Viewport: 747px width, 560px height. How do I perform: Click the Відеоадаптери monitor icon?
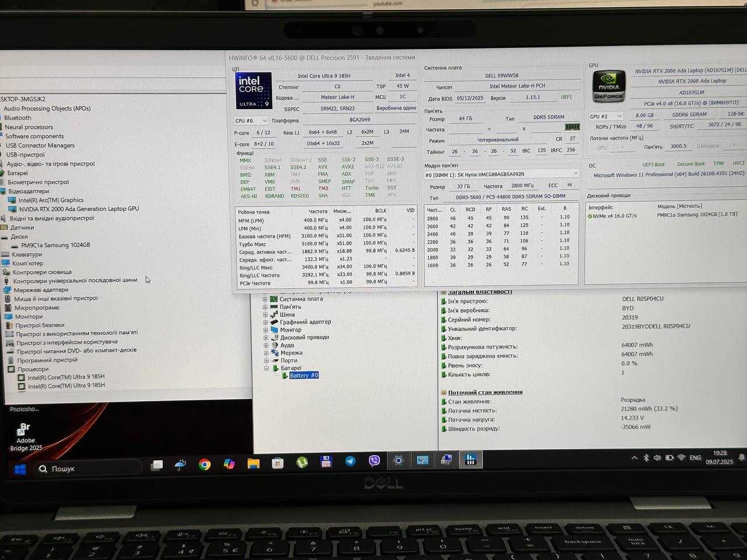[x=4, y=191]
